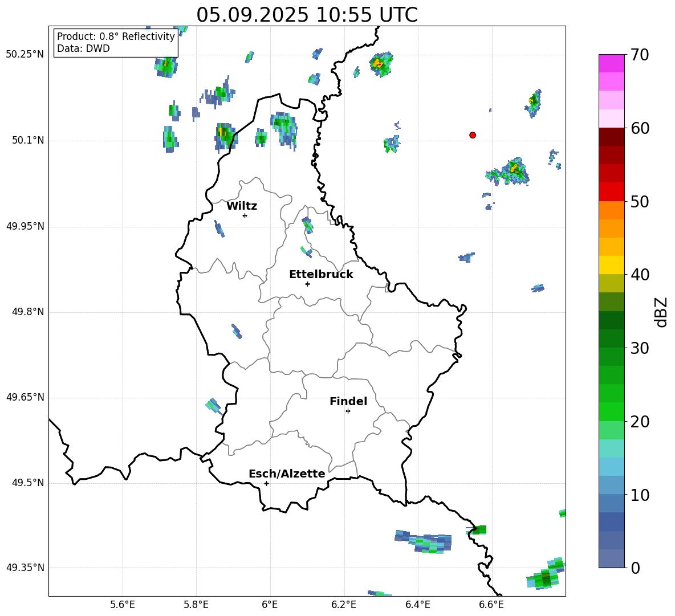The image size is (675, 616).
Task: Click the 6.2°E longitude tick label
Action: click(344, 605)
